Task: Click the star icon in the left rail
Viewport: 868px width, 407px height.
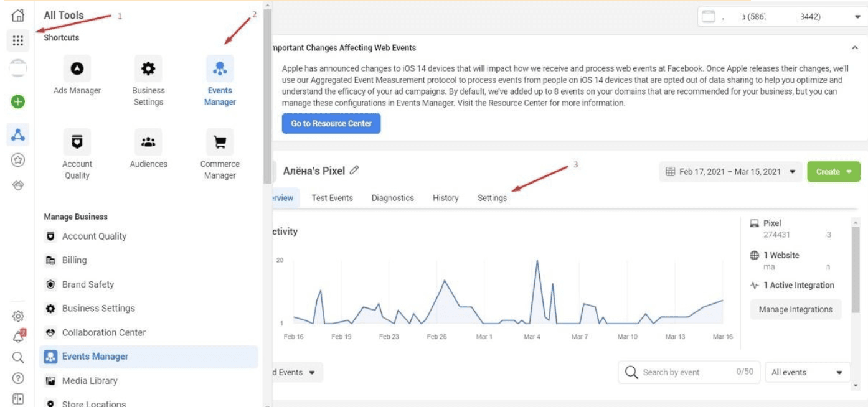Action: click(18, 160)
